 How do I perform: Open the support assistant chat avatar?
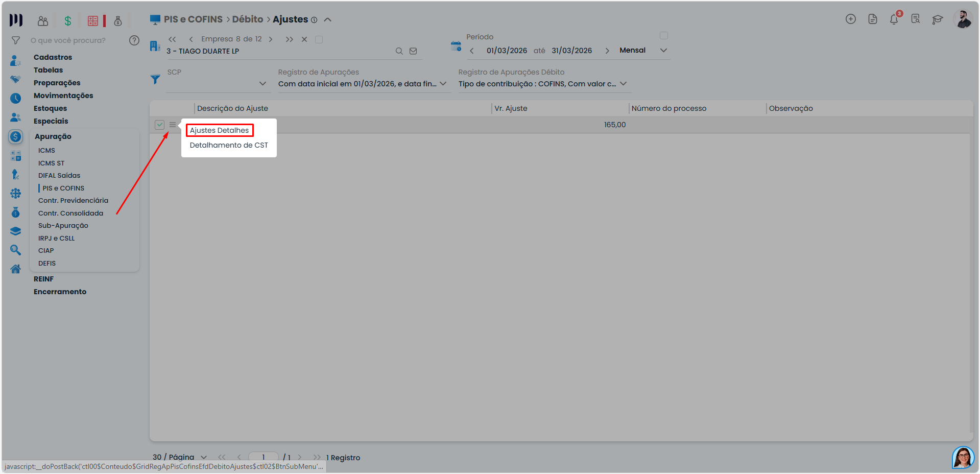click(x=963, y=457)
